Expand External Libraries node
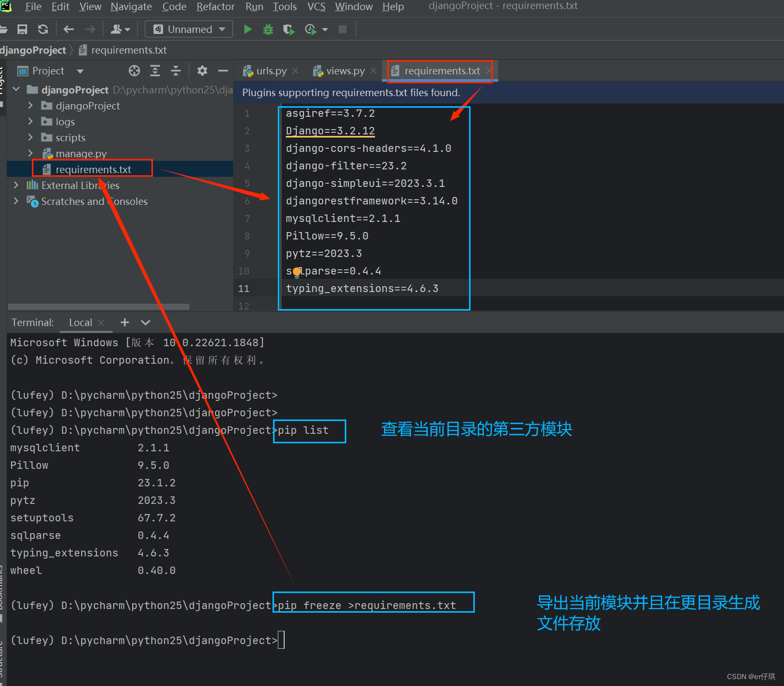Screen dimensions: 784x686 pos(16,185)
